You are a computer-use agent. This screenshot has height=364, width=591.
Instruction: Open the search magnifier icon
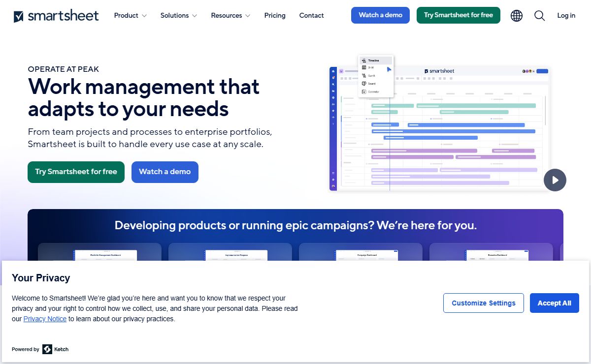point(540,16)
